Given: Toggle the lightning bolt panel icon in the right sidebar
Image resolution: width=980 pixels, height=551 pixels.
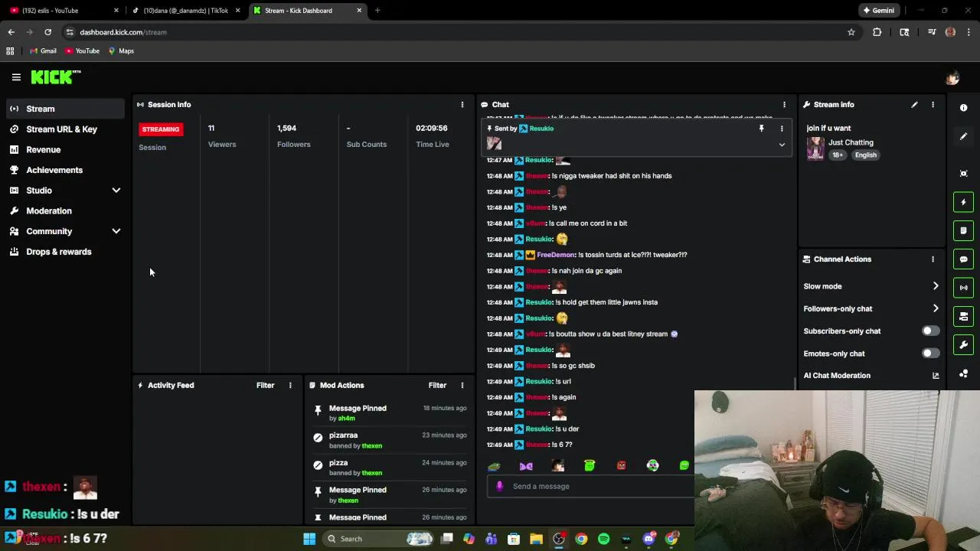Looking at the screenshot, I should (963, 202).
